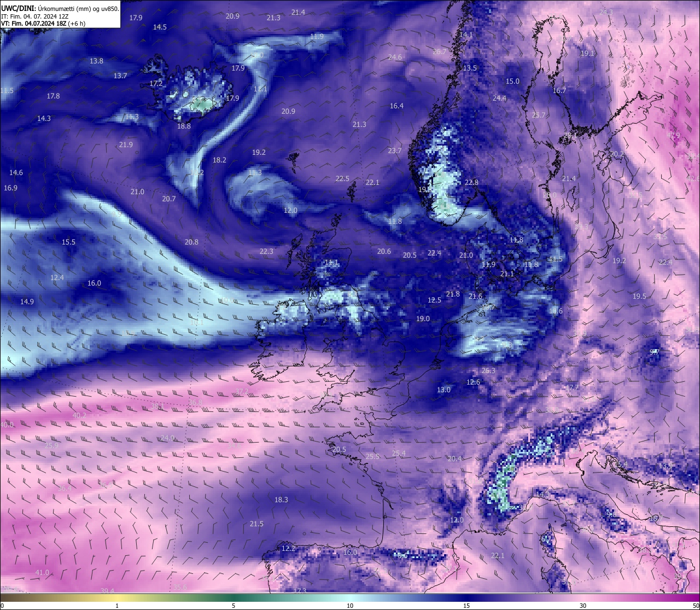This screenshot has width=700, height=610.
Task: Click the 20.6 value over the North Sea
Action: coord(384,252)
